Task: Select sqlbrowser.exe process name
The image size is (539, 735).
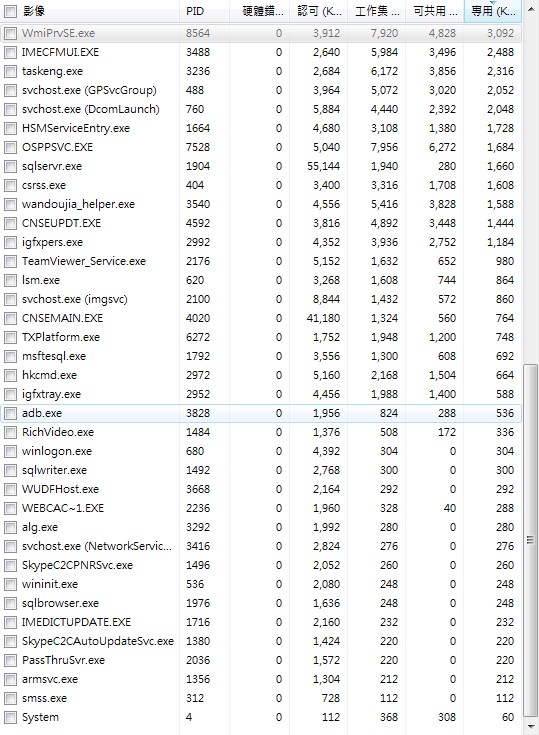Action: click(60, 603)
